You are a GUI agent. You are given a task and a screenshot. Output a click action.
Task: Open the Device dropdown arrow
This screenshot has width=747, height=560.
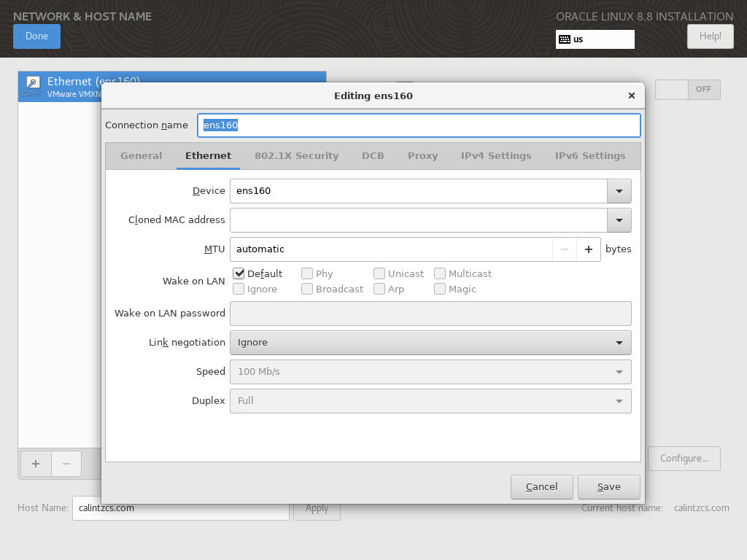click(619, 191)
